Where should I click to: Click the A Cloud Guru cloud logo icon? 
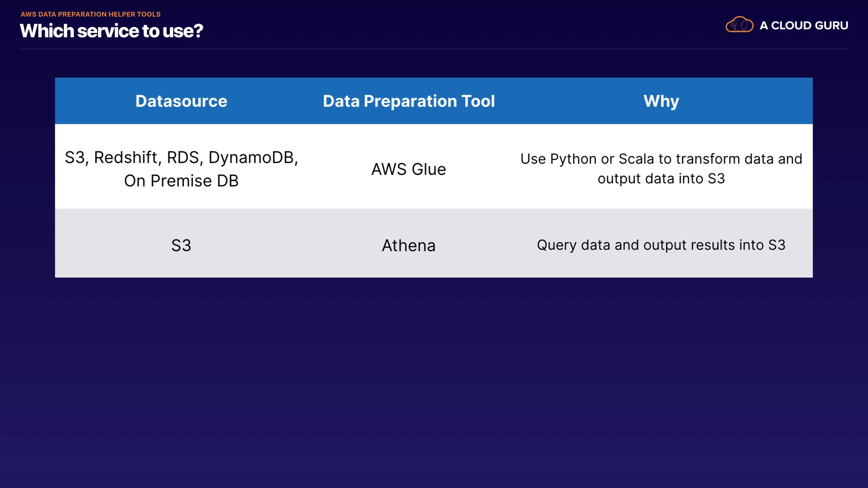click(739, 25)
